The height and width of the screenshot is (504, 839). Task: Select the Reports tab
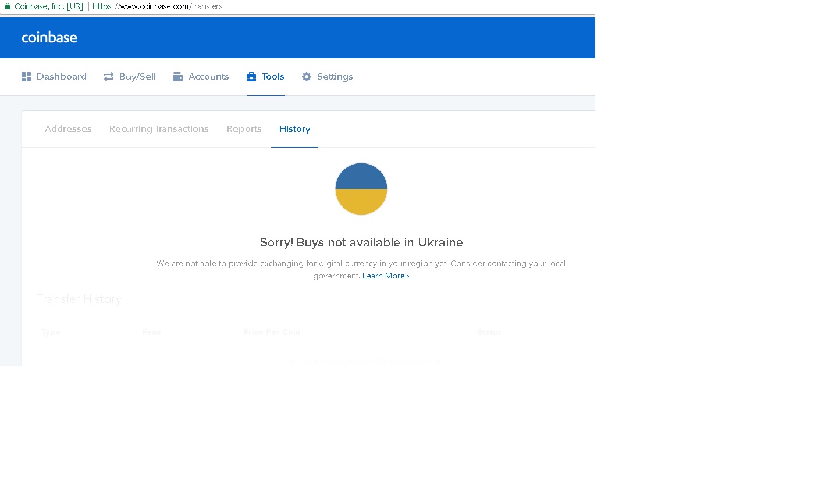[x=244, y=129]
